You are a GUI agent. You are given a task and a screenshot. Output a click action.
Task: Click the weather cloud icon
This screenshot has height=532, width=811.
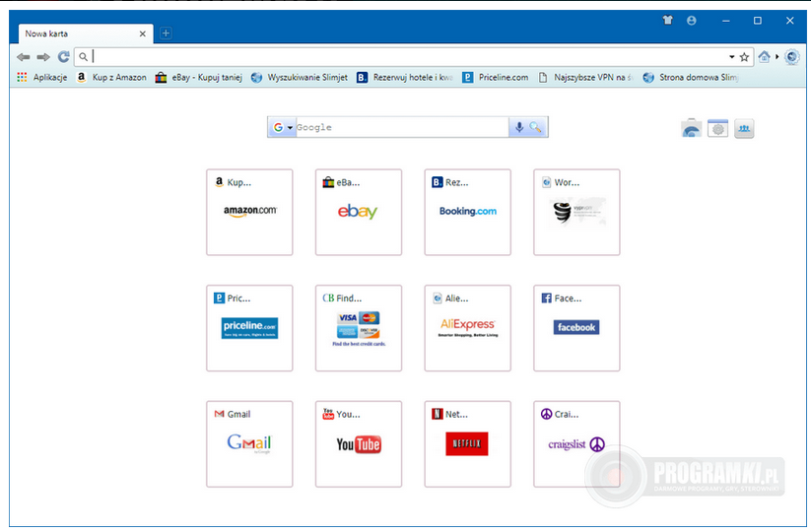(x=692, y=128)
